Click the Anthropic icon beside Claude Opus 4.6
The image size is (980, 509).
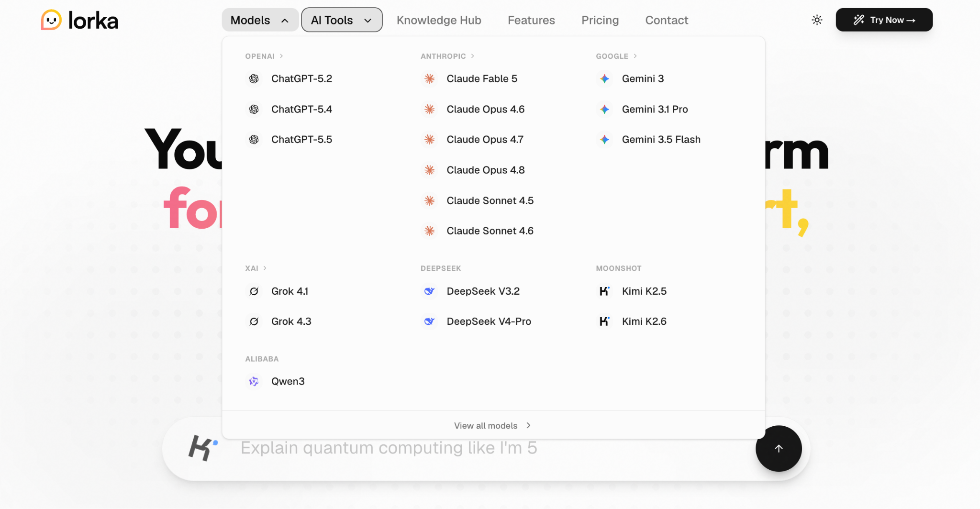click(x=430, y=109)
